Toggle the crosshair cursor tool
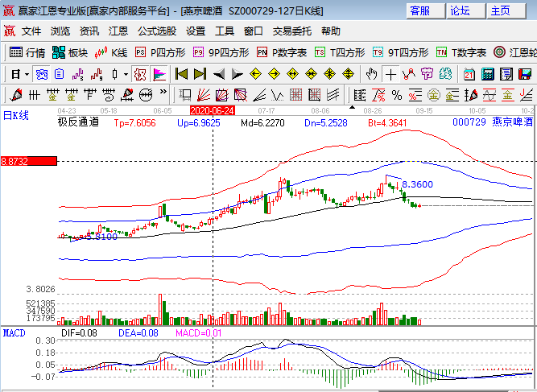The width and height of the screenshot is (537, 392). pos(390,74)
